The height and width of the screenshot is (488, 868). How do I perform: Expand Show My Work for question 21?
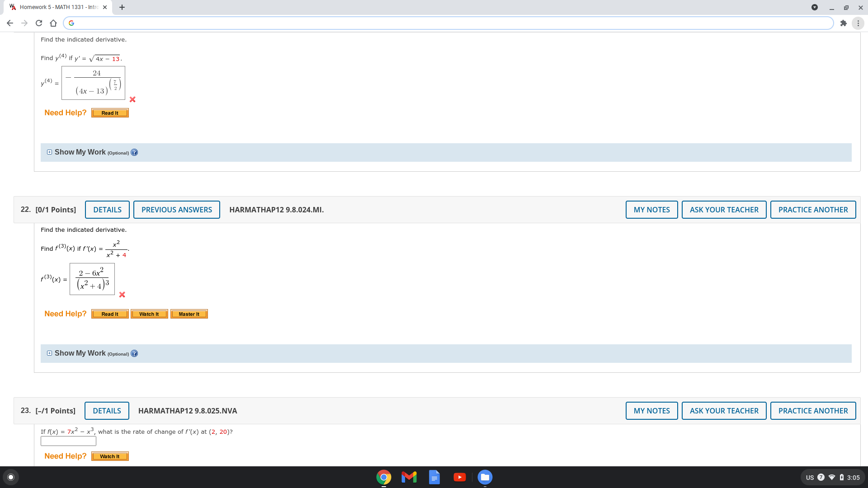(x=50, y=152)
